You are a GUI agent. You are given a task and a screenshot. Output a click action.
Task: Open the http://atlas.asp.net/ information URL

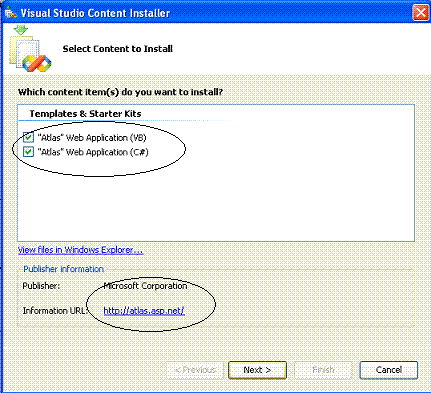[x=144, y=311]
